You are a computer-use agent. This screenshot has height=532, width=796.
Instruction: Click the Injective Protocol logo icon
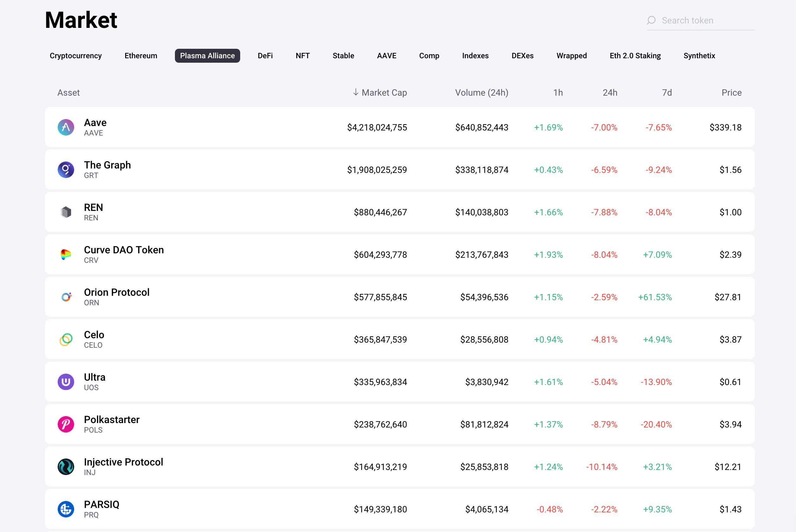click(66, 466)
